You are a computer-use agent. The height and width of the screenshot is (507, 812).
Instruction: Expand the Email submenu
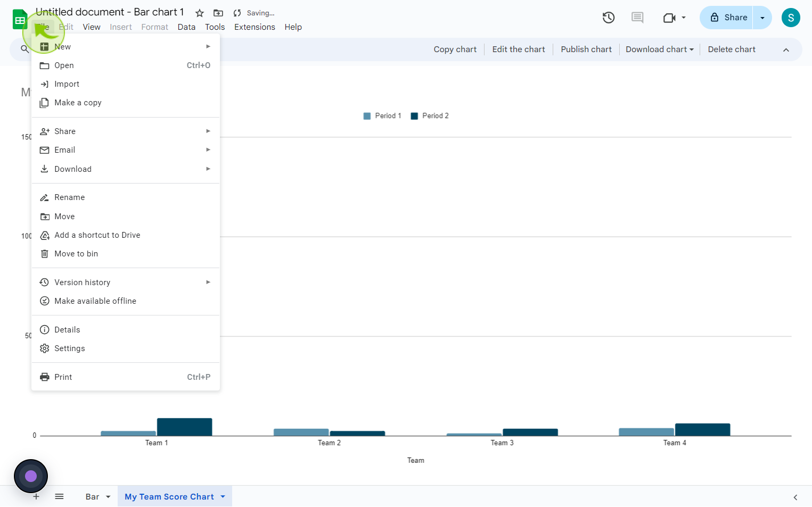(x=126, y=150)
